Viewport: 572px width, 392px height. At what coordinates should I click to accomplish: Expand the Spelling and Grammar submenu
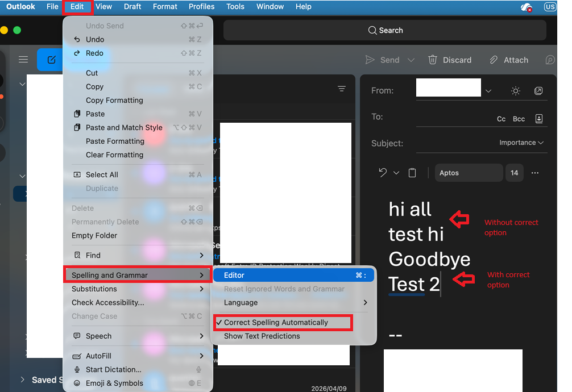(x=138, y=276)
